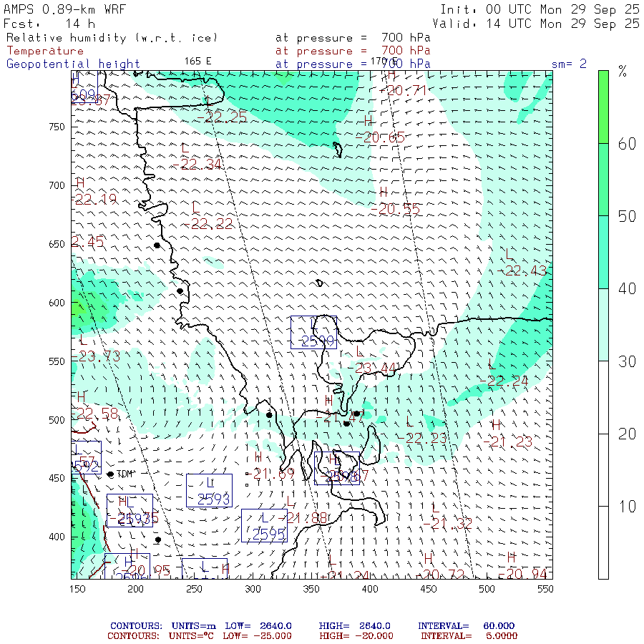
Task: Click the -23.44 temperature low value
Action: 372,368
